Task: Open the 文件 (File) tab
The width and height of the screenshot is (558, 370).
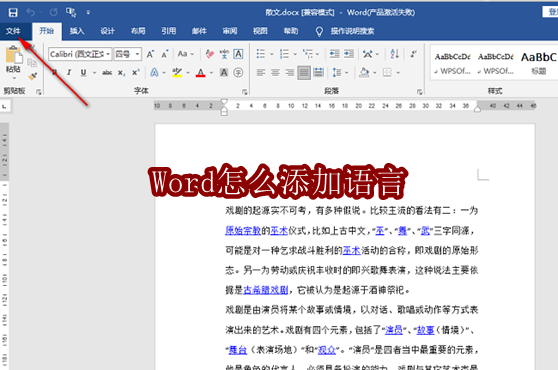Action: point(13,31)
